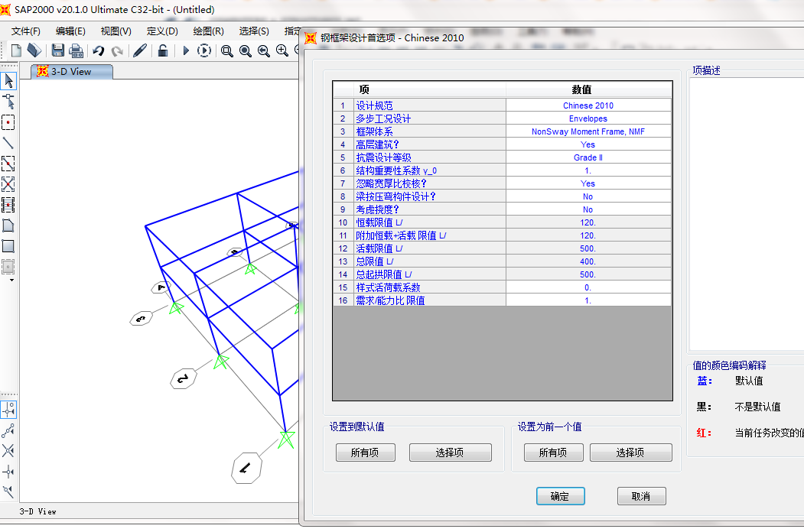Click 选择项 under 设置到默认值
The width and height of the screenshot is (804, 532).
click(451, 453)
